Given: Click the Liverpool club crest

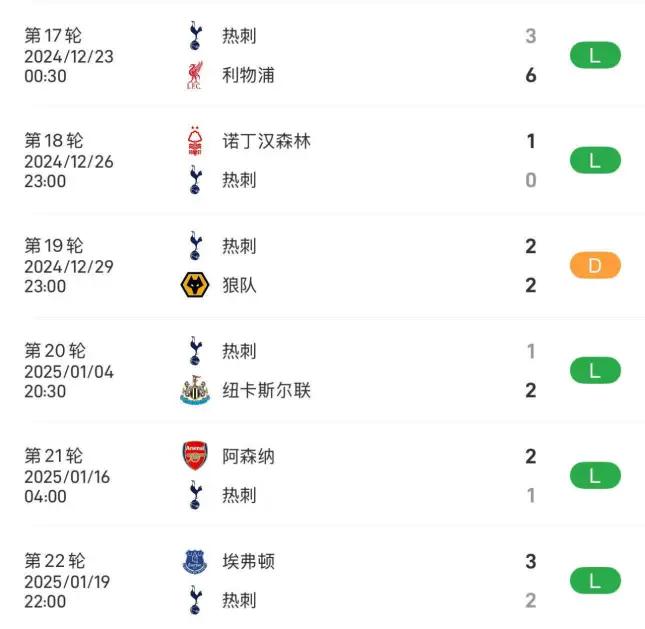Looking at the screenshot, I should click(195, 75).
